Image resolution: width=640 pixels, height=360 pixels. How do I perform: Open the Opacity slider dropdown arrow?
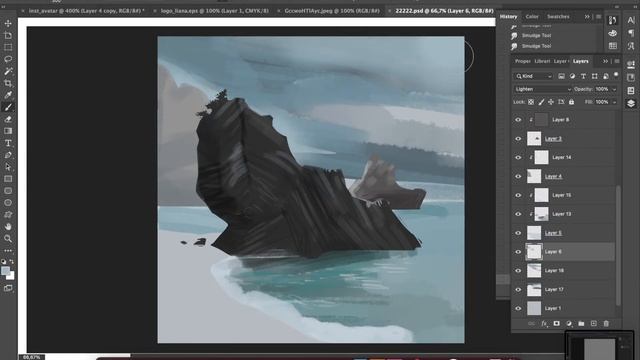tap(614, 89)
